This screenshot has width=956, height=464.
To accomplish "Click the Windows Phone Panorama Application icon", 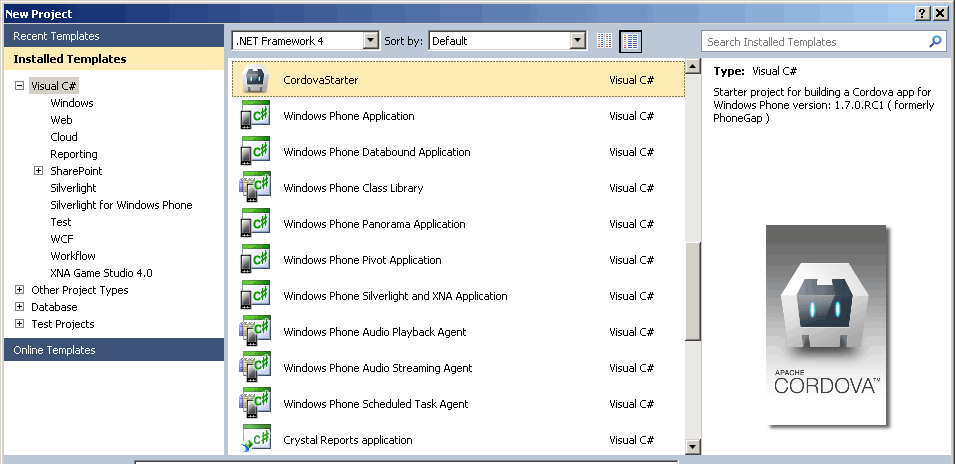I will 255,224.
